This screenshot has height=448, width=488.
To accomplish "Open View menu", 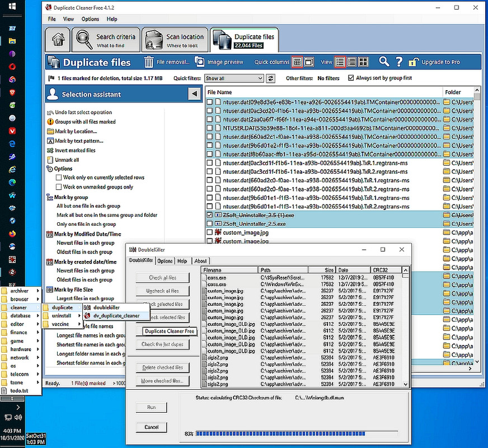I will [68, 19].
